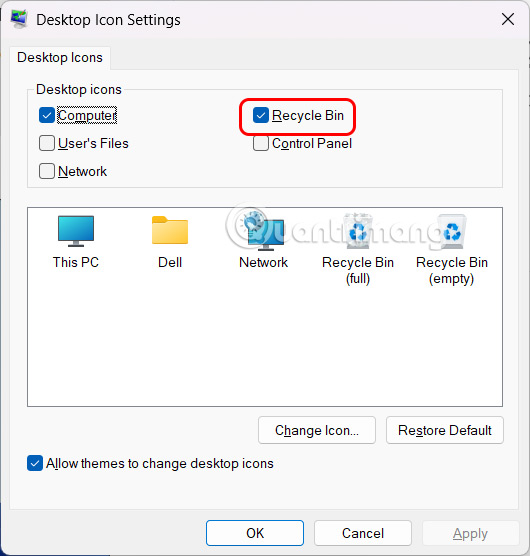Click the "Dell" label text
The height and width of the screenshot is (556, 530).
[170, 262]
